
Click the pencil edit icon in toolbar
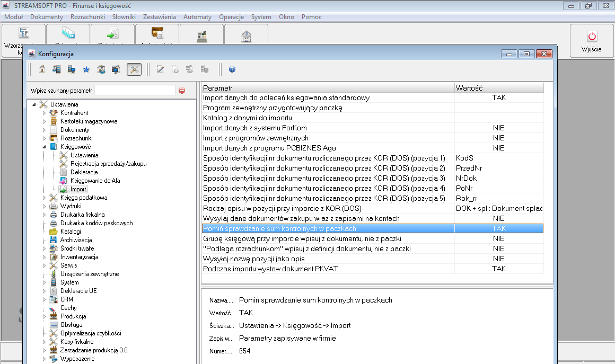click(x=160, y=69)
